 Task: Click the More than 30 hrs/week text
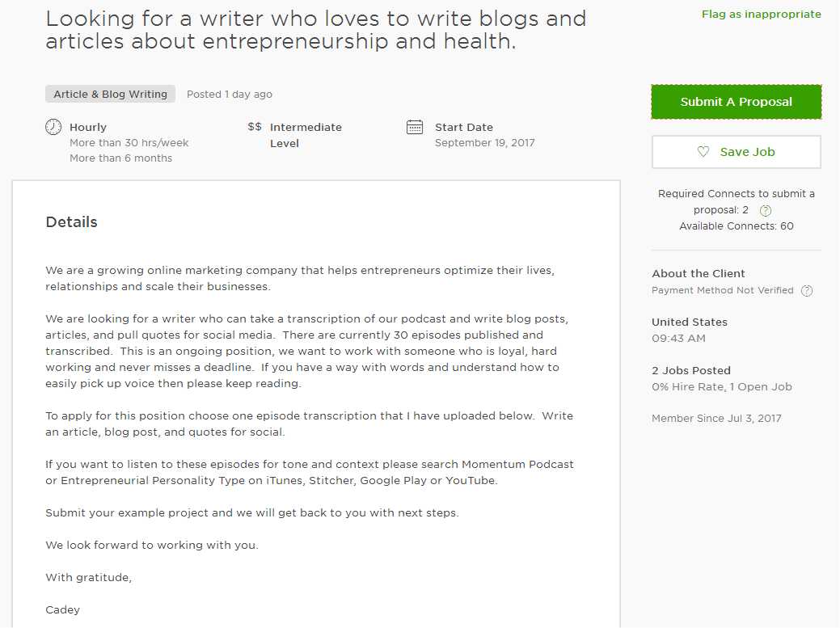click(x=129, y=143)
